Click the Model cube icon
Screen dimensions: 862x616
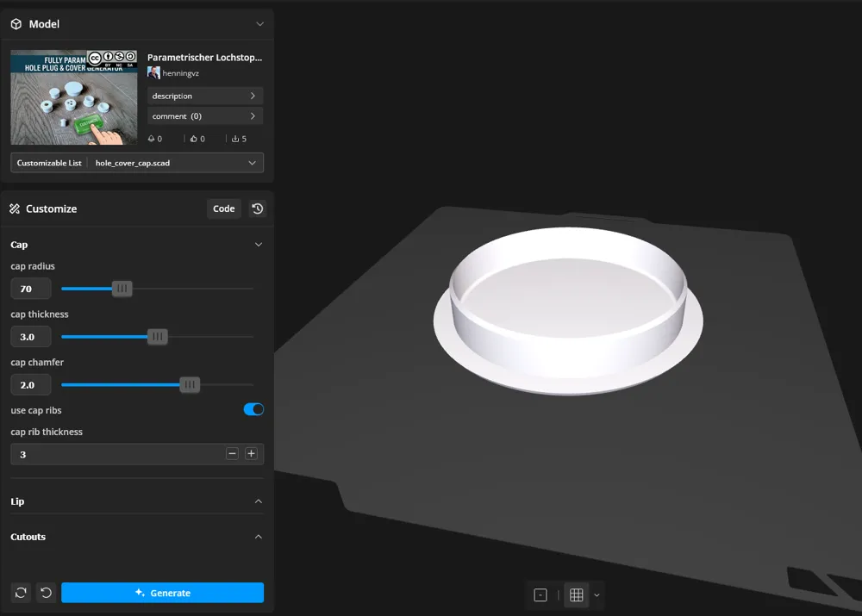point(16,24)
